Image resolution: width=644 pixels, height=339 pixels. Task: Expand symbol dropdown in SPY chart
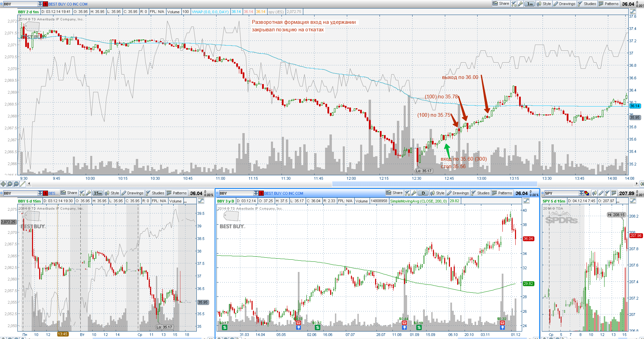tap(581, 193)
